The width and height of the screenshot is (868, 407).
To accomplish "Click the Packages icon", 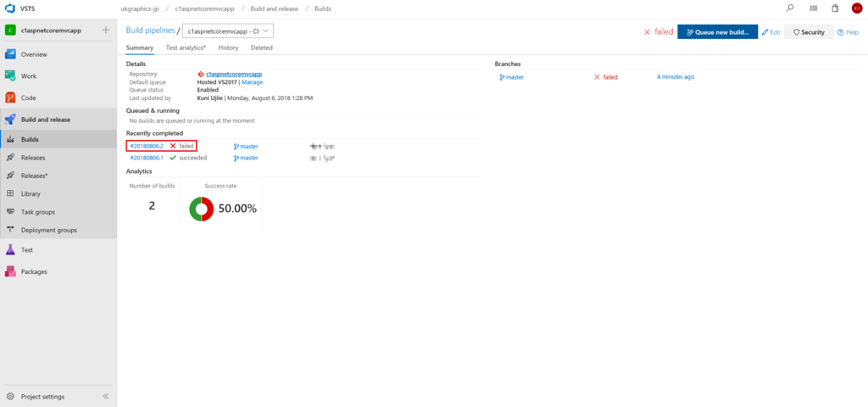I will (x=10, y=271).
